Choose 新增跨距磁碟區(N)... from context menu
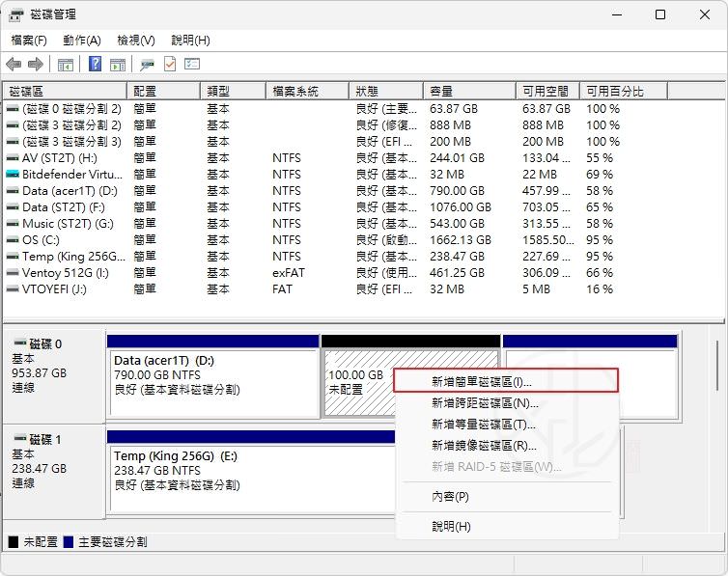This screenshot has height=576, width=728. (508, 402)
